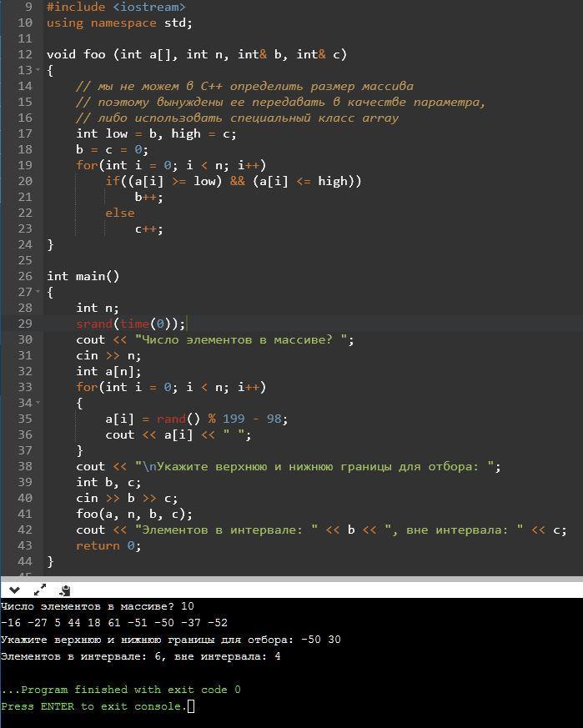Click the comment "либо использовать специальный класс array"
Screen dimensions: 583x728
point(238,118)
